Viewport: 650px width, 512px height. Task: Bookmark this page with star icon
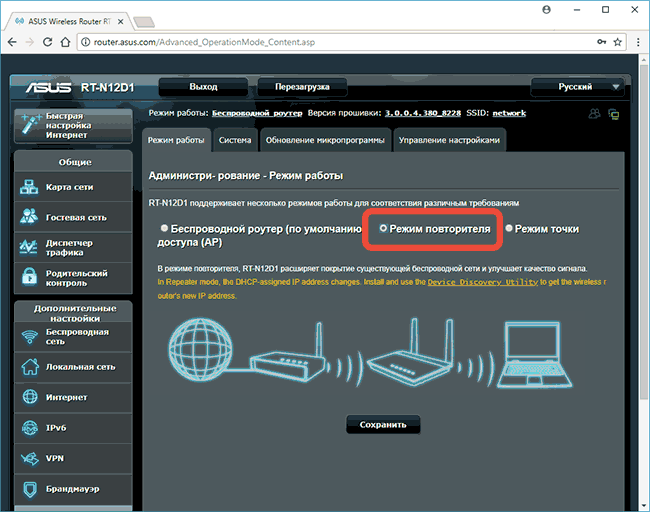tap(618, 42)
